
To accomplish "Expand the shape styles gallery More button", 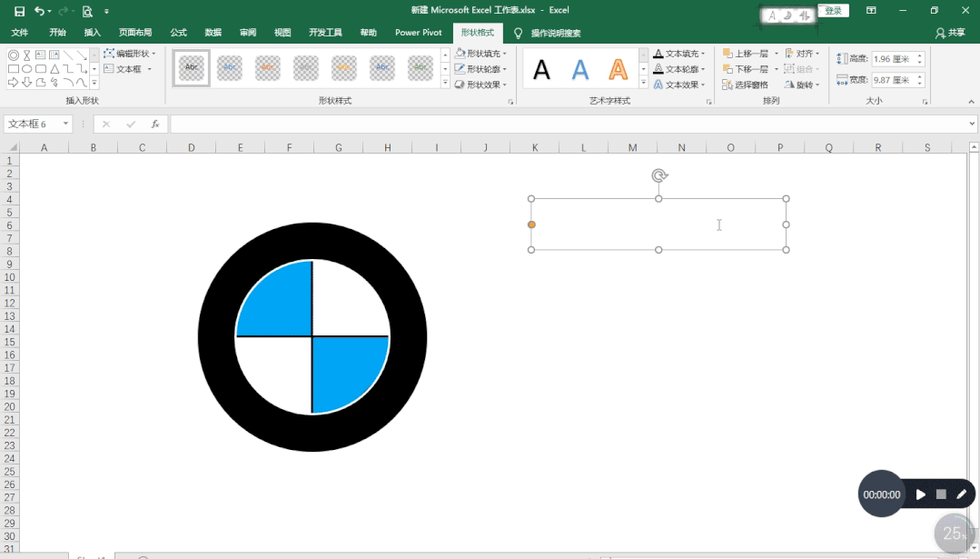I will click(x=445, y=83).
